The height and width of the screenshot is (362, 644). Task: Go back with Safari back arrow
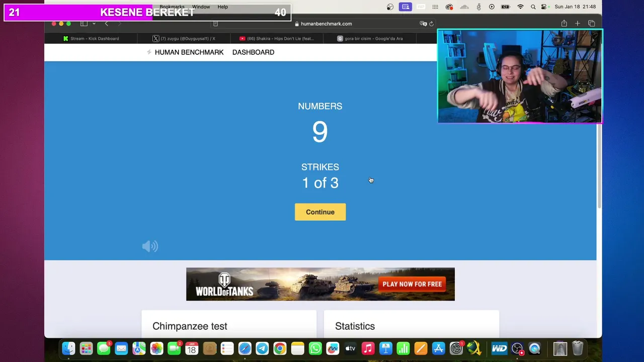(106, 24)
